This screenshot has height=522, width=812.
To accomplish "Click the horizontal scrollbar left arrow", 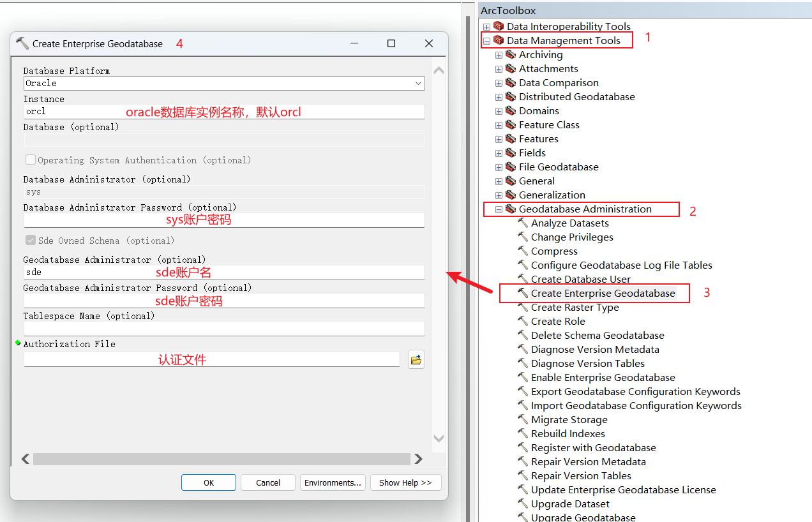I will (x=26, y=459).
